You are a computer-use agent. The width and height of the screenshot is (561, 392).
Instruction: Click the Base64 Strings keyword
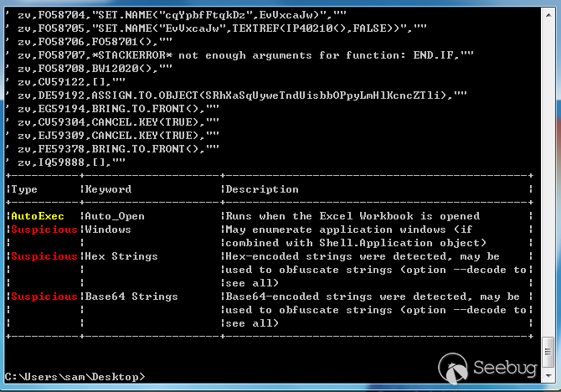tap(131, 297)
